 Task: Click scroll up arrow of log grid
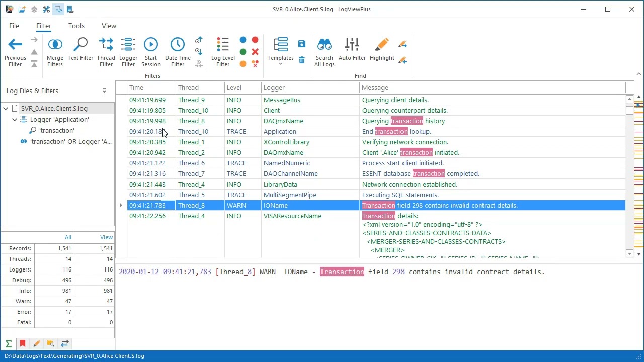tap(629, 99)
